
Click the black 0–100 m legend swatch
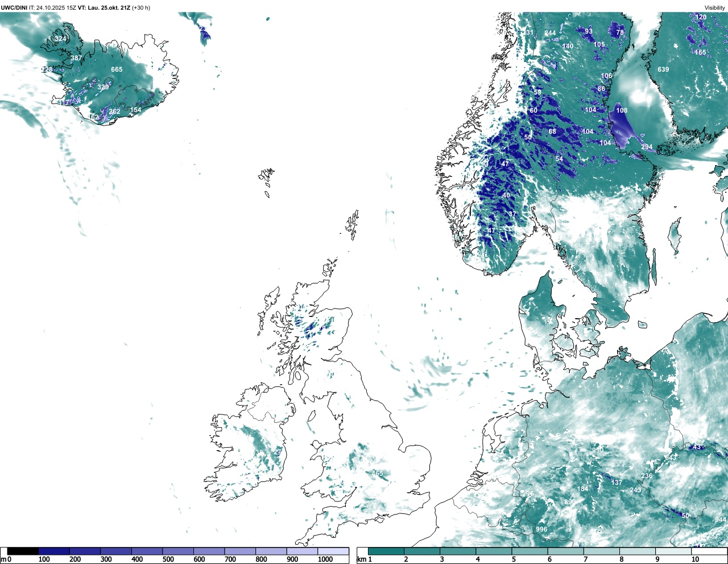click(23, 551)
